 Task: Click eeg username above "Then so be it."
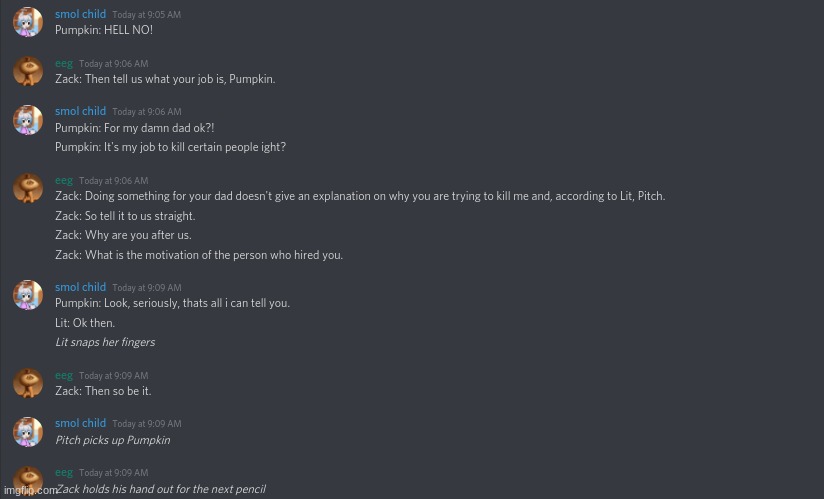tap(64, 375)
